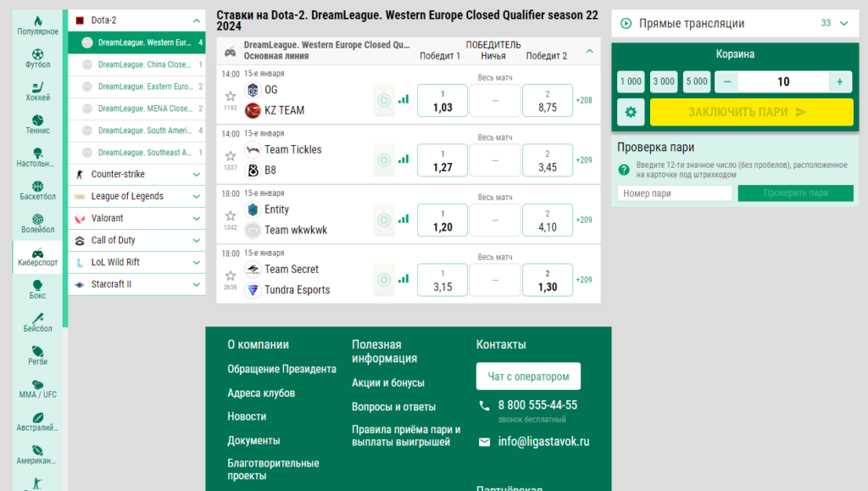Screen dimensions: 868x491
Task: Select DreamLeague. South America tournament
Action: click(136, 131)
